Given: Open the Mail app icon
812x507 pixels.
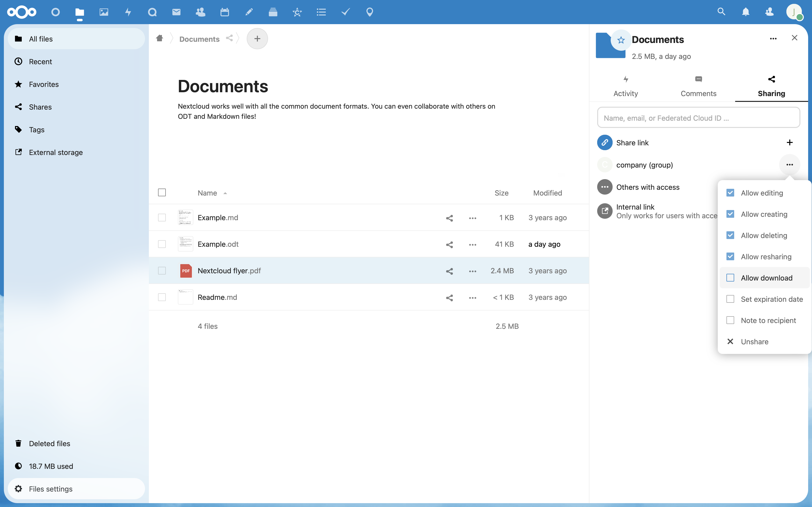Looking at the screenshot, I should 176,12.
